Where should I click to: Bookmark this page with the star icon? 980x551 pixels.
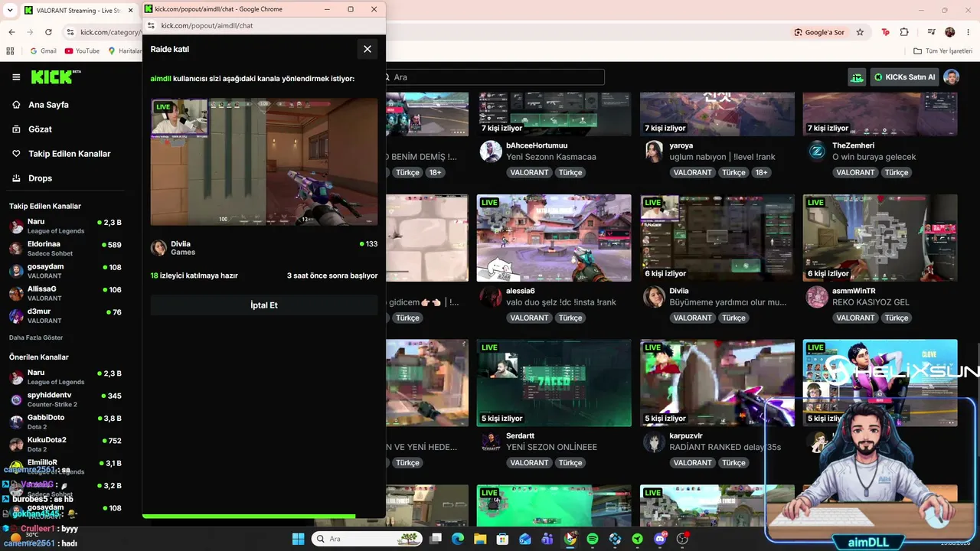coord(860,32)
